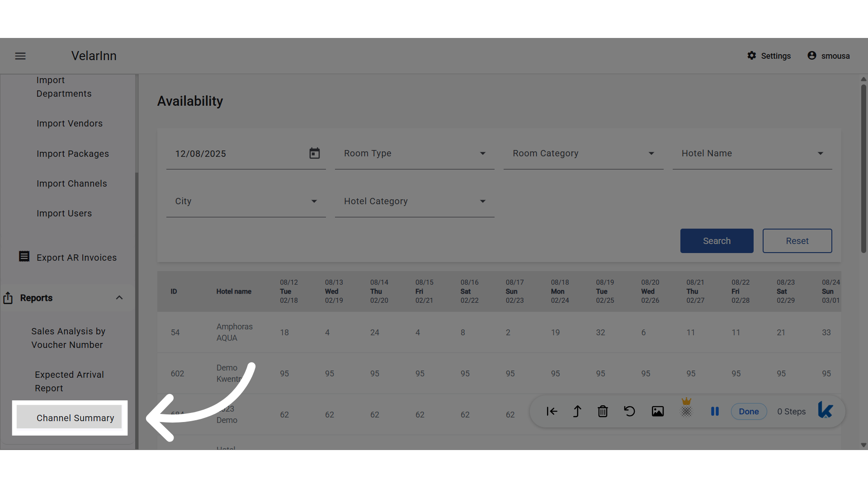The image size is (868, 488).
Task: Click the sidebar vertical scrollbar
Action: 137,311
